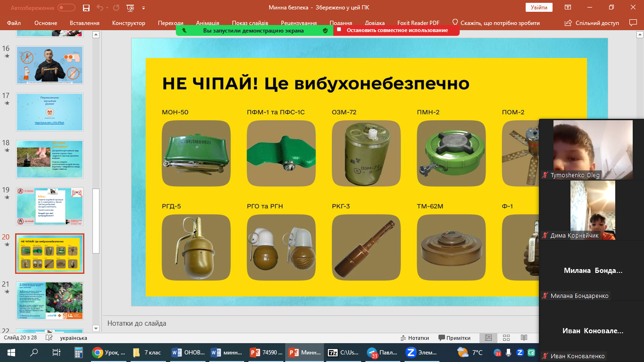Viewport: 644px width, 362px height.
Task: Click 'Слайд 20 з 28' status indicator
Action: coord(21,338)
